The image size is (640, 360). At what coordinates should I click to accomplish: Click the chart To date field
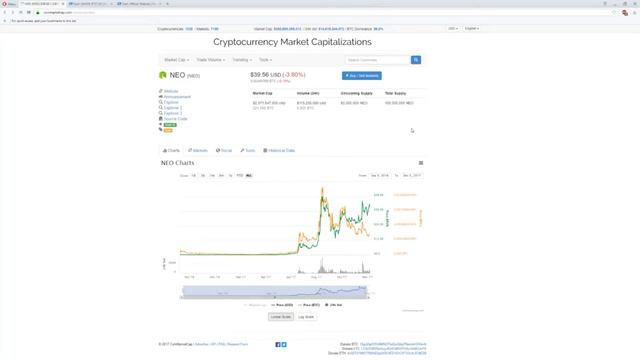pyautogui.click(x=412, y=176)
